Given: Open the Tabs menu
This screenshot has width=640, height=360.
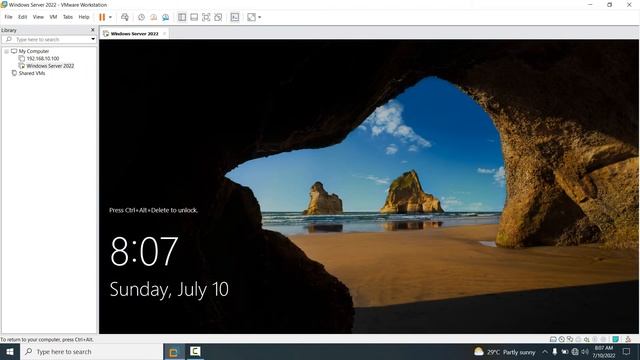Looking at the screenshot, I should click(68, 17).
